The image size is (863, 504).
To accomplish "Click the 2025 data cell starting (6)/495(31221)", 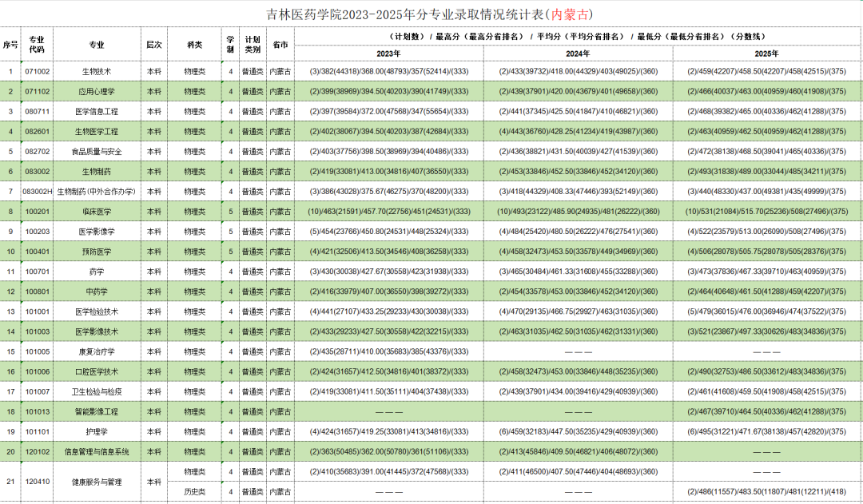I will pos(767,432).
